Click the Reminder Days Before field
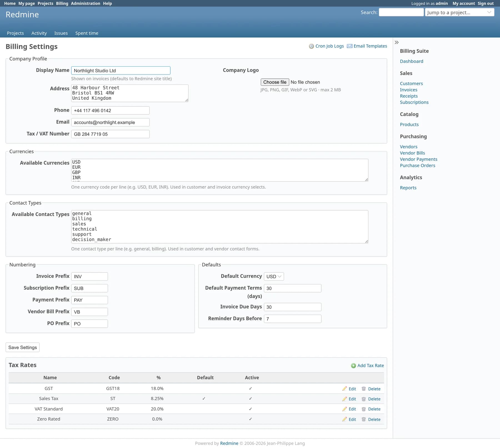500x448 pixels. tap(292, 319)
